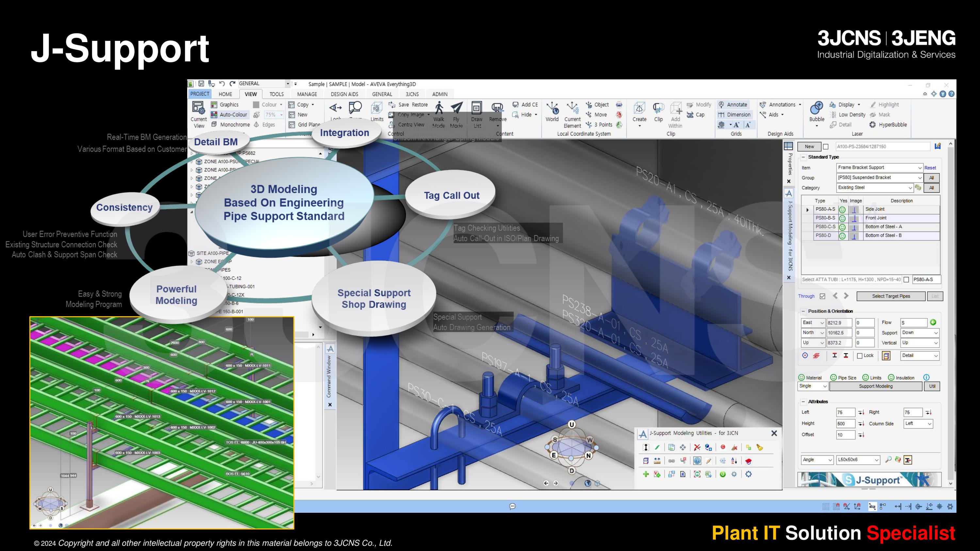The width and height of the screenshot is (980, 551).
Task: Select the PS80-B-S Front Joint row
Action: [871, 218]
